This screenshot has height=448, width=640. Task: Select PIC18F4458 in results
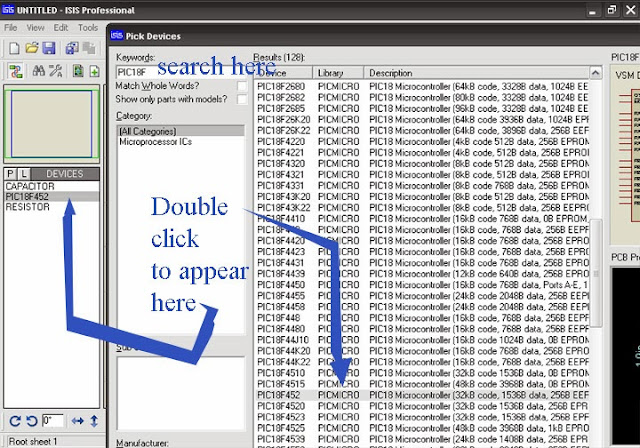422,307
